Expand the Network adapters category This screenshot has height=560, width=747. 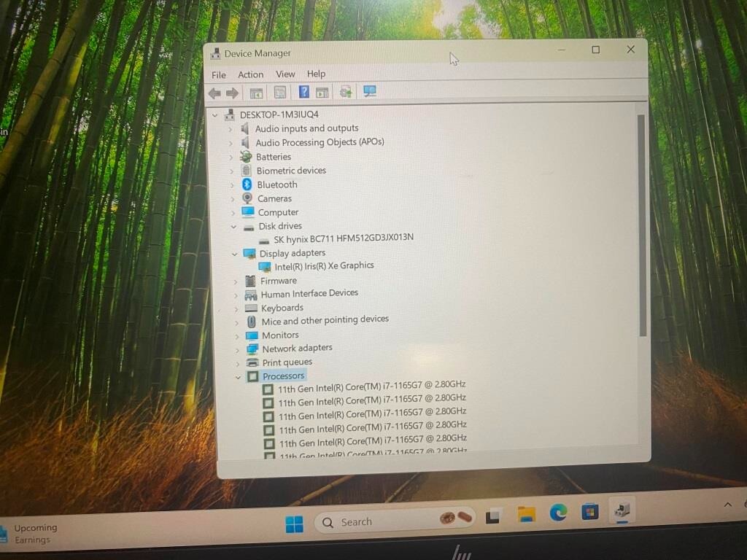238,350
